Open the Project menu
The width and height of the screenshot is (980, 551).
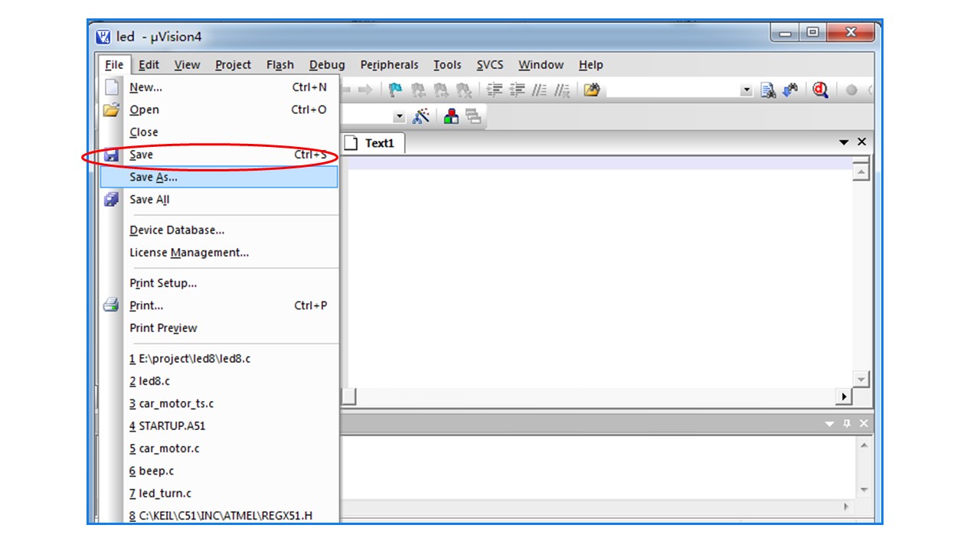[233, 65]
